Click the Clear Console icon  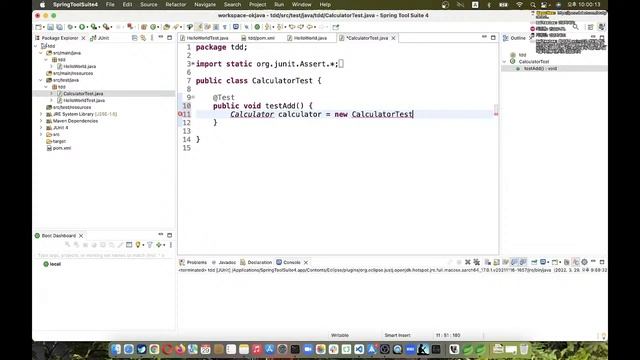point(488,262)
